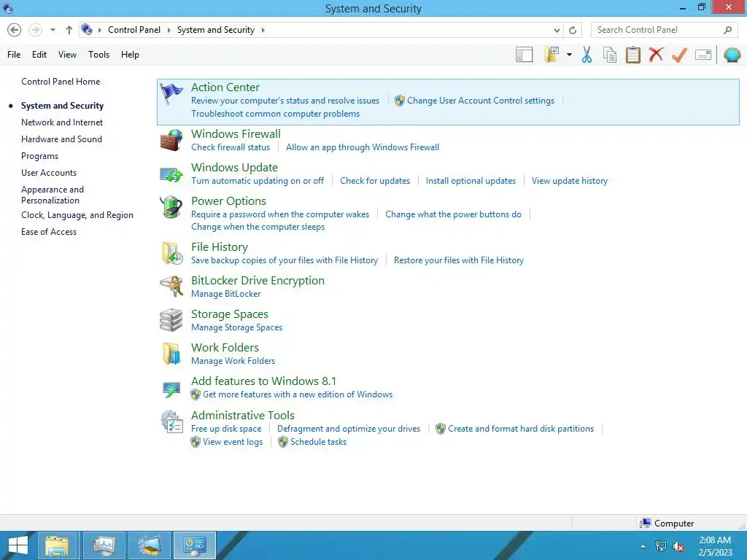The height and width of the screenshot is (560, 747).
Task: Click the Action Center flag icon
Action: [x=171, y=93]
